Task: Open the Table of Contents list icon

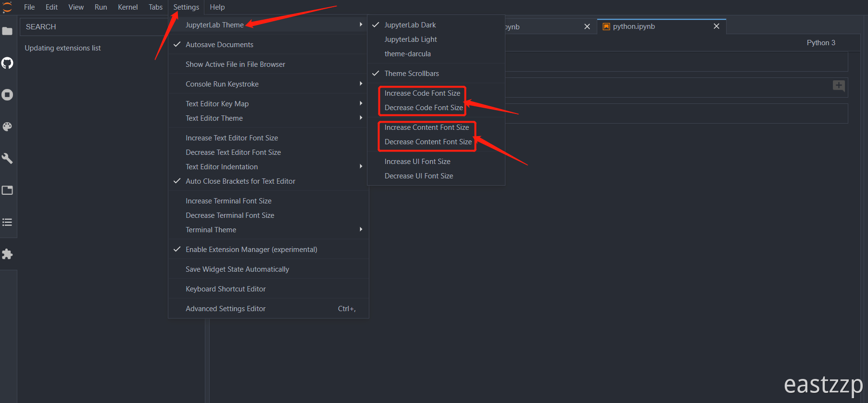Action: (7, 222)
